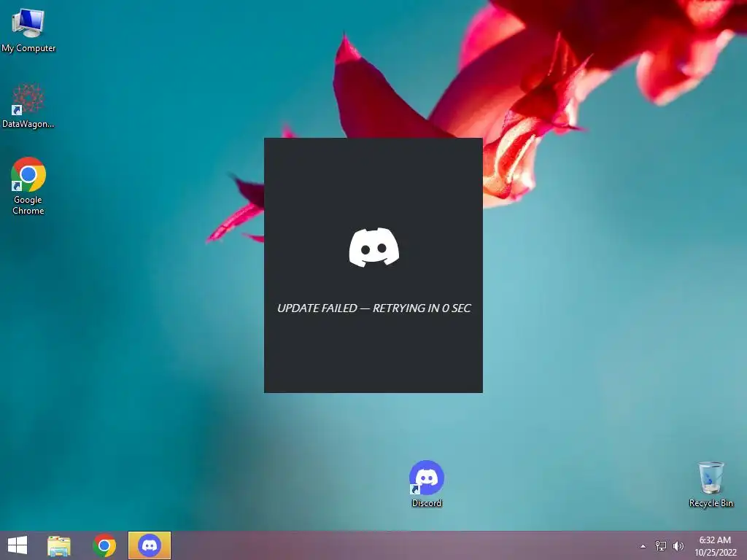Open the My Computer desktop icon

click(28, 29)
